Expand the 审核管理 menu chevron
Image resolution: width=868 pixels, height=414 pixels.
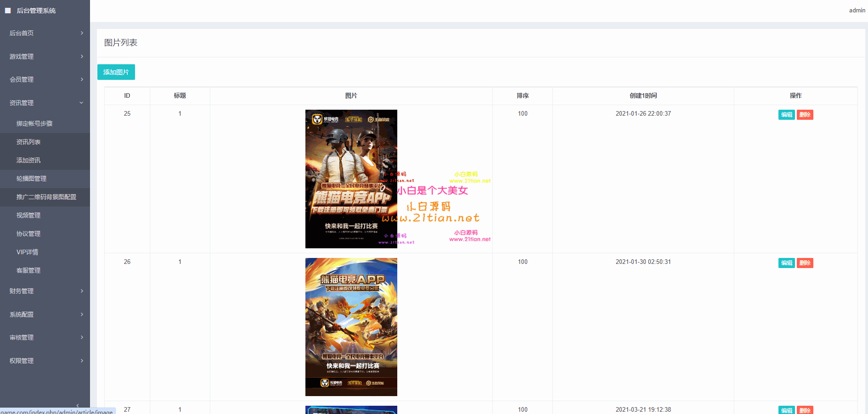point(82,337)
